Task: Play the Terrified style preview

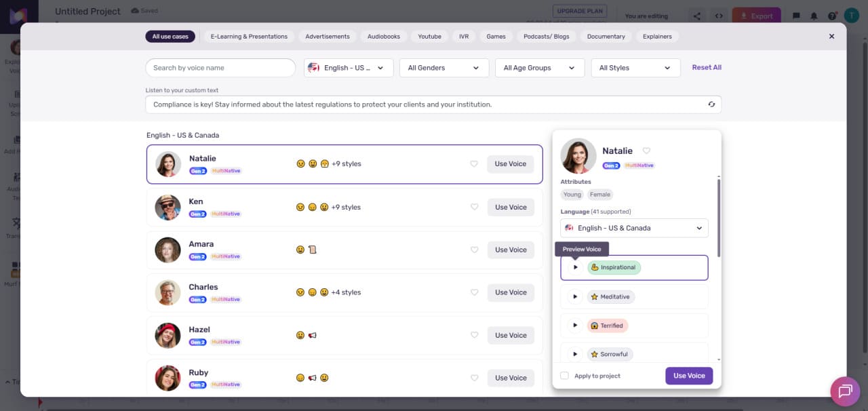Action: [575, 326]
